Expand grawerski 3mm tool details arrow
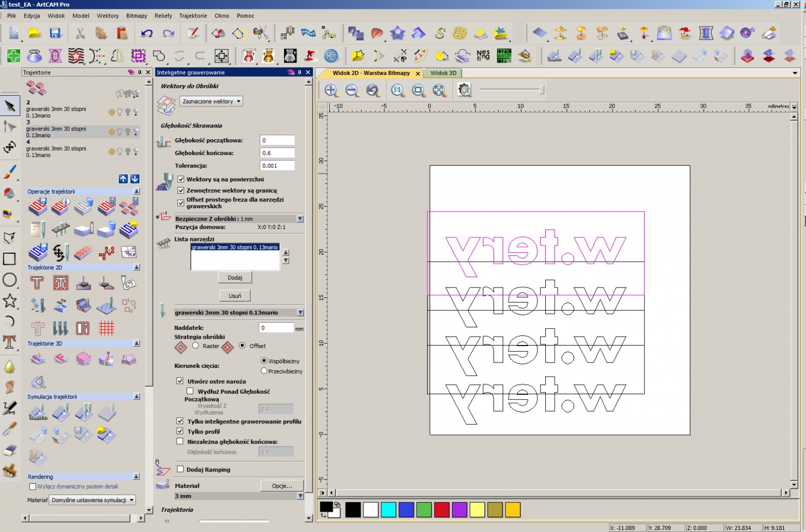Screen dimensions: 806x532 (x=300, y=312)
